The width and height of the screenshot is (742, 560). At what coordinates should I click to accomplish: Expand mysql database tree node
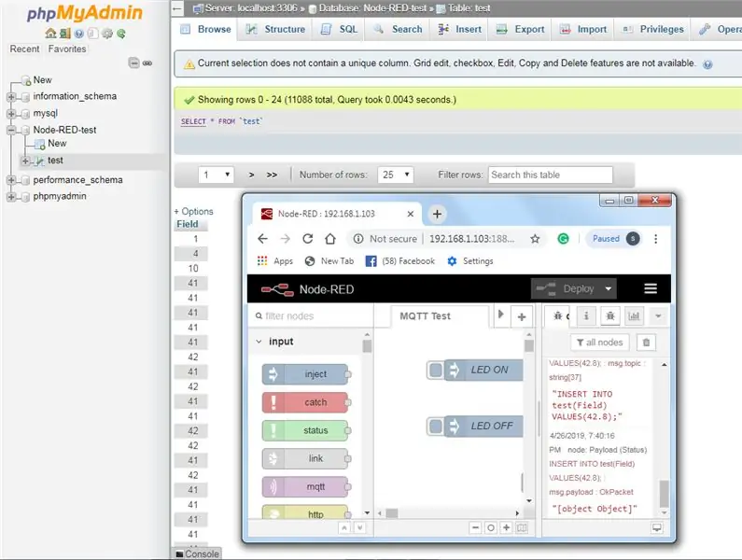tap(11, 114)
